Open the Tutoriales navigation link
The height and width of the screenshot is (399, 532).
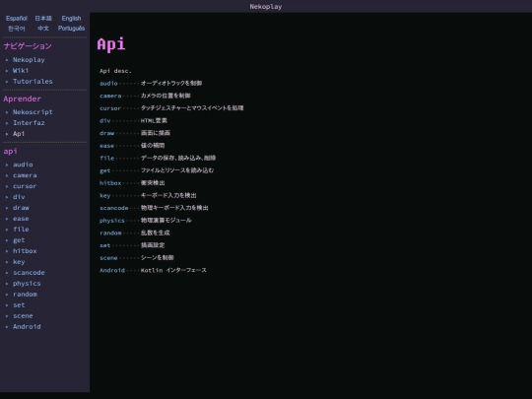[x=33, y=82]
